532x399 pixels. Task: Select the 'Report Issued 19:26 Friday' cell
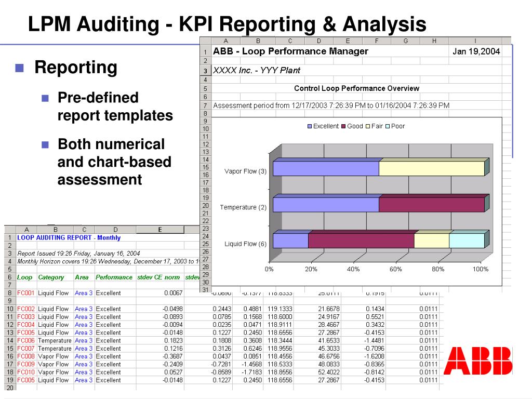pos(79,254)
